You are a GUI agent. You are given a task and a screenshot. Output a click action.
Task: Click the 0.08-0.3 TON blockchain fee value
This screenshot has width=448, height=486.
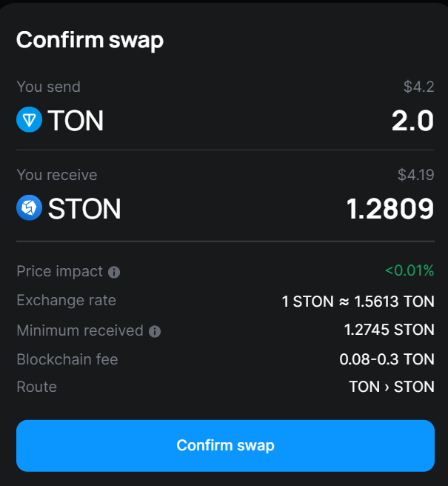[x=387, y=359]
